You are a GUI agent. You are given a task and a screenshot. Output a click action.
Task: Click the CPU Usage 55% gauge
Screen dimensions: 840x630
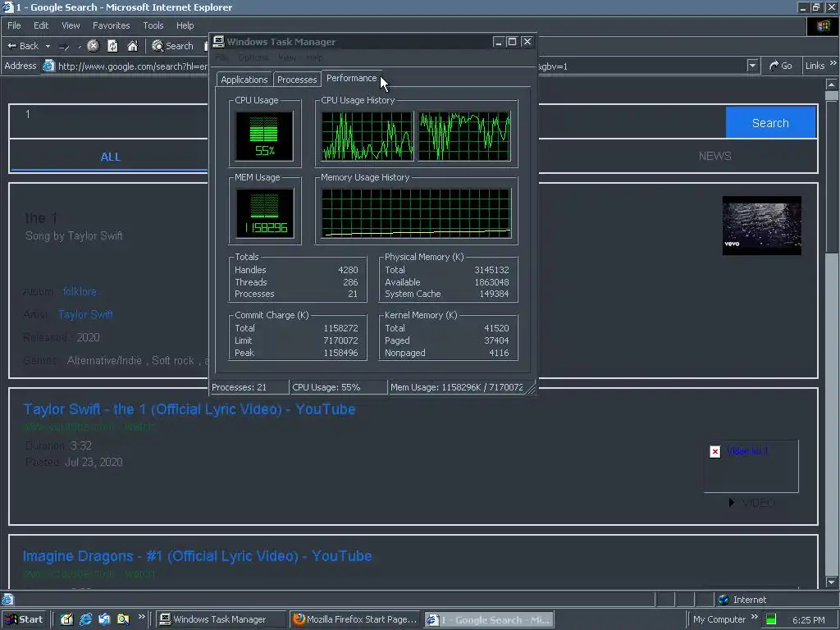tap(264, 135)
